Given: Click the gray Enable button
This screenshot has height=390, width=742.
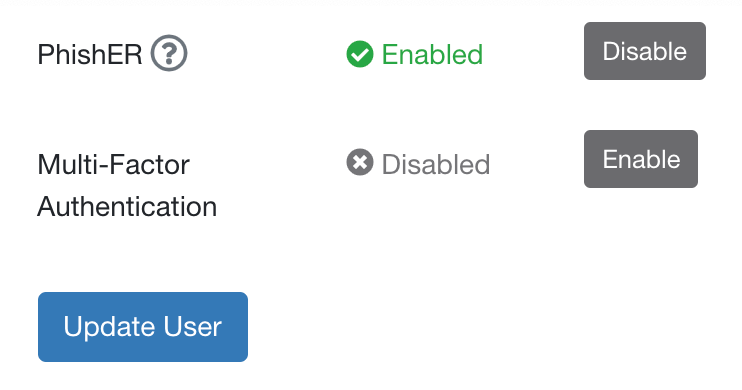Looking at the screenshot, I should pyautogui.click(x=641, y=159).
